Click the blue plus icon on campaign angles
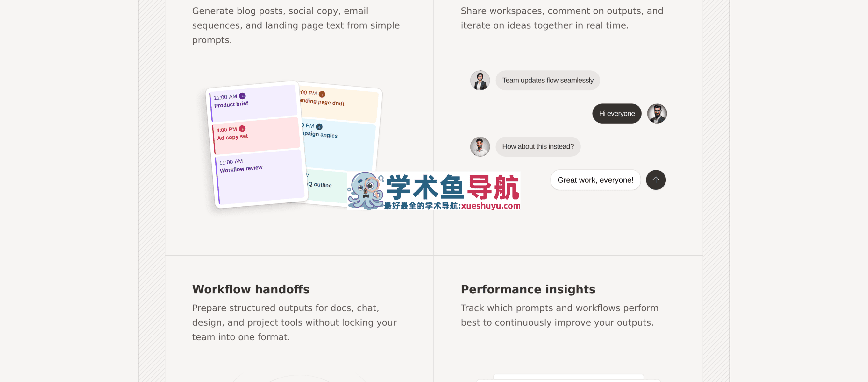Viewport: 868px width, 382px height. coord(319,127)
